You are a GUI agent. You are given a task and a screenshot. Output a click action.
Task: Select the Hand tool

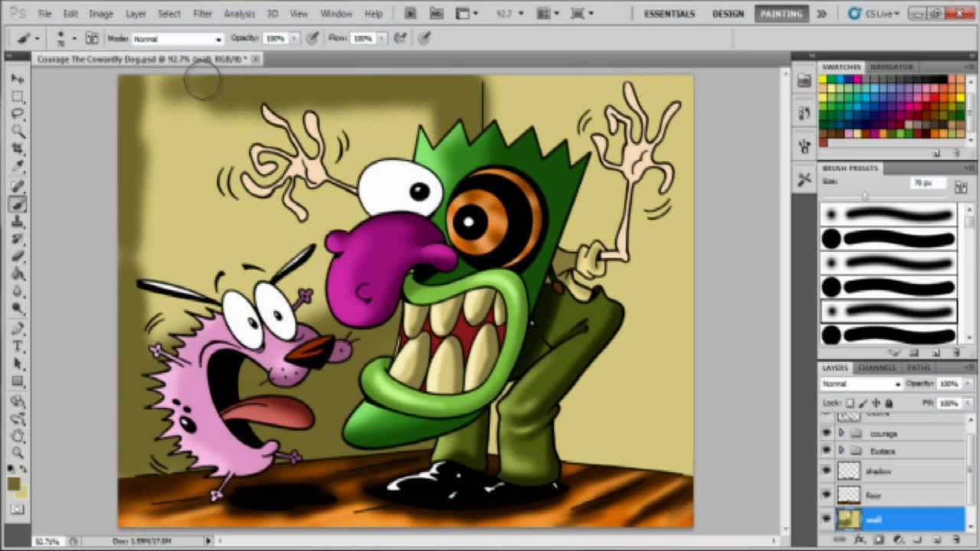[18, 436]
